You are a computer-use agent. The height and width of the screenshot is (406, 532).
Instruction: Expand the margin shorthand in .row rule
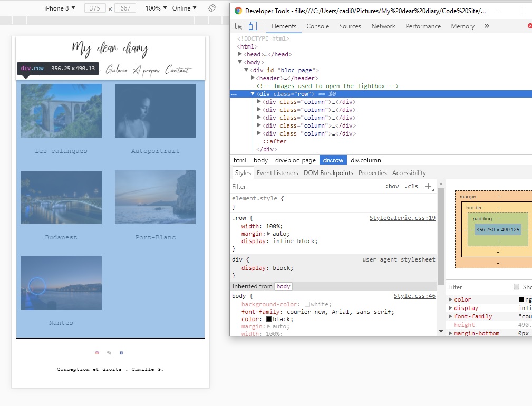click(268, 234)
